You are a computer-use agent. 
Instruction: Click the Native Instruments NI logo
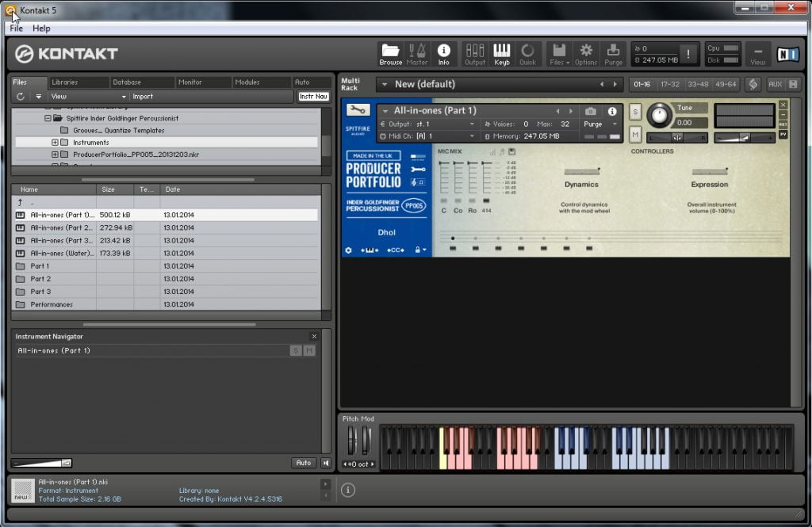point(787,54)
